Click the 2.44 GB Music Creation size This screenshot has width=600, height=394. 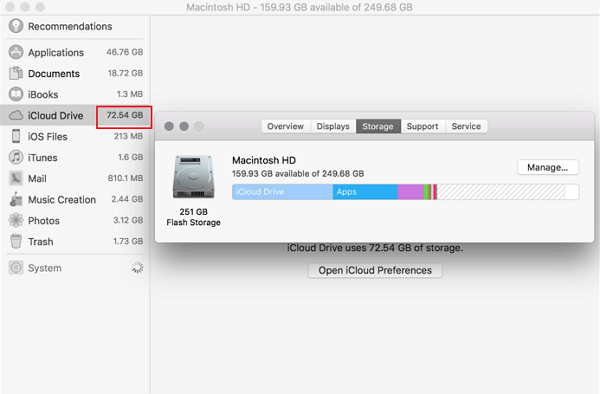127,199
